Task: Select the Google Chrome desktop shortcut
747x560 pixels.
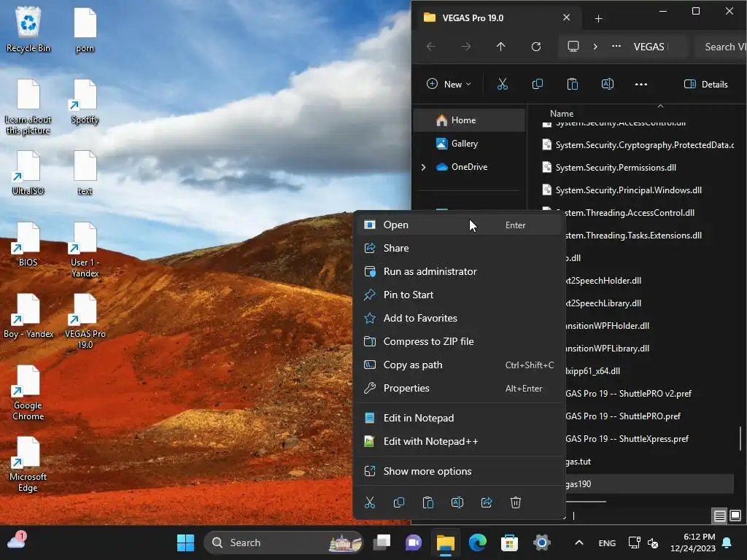Action: pos(28,393)
